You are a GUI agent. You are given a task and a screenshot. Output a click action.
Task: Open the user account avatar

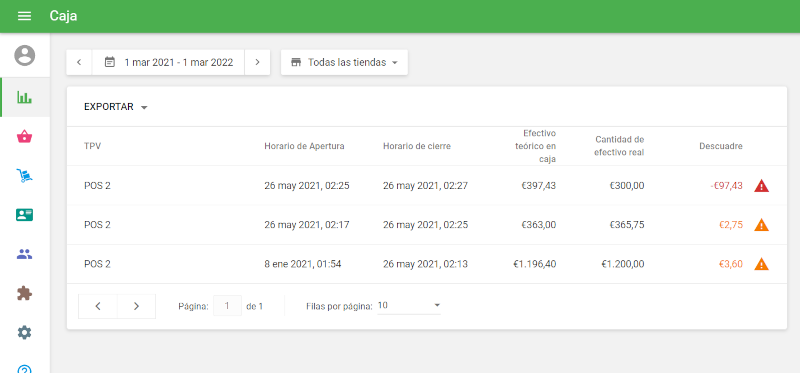coord(24,55)
